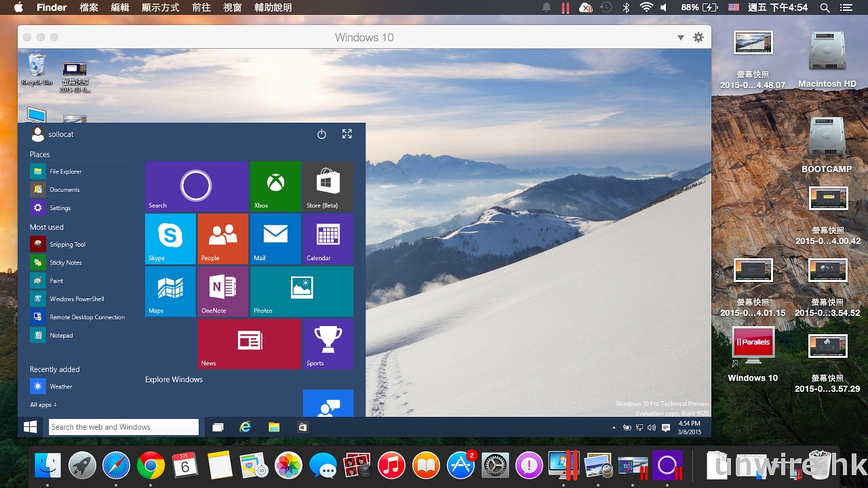
Task: Open the Parallels window settings gear
Action: pyautogui.click(x=698, y=38)
